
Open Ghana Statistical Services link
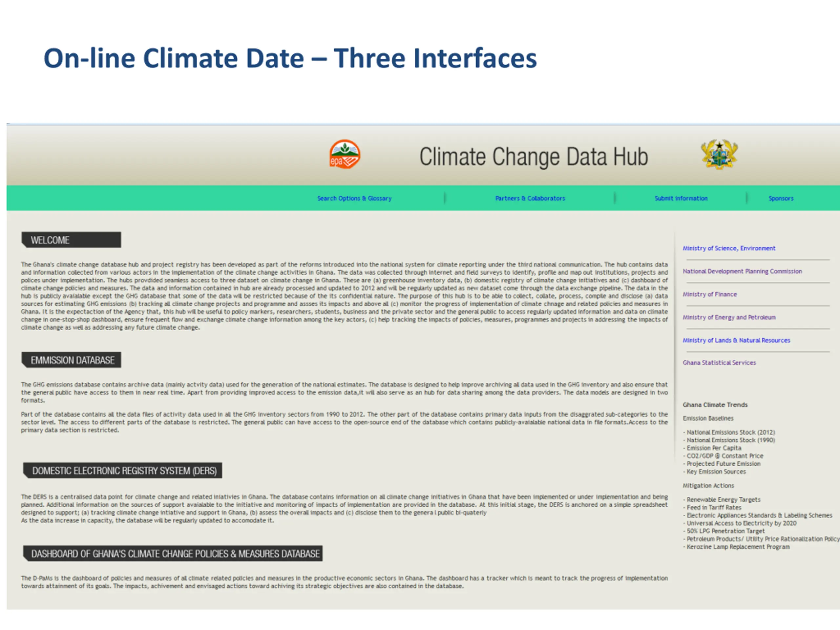point(719,363)
